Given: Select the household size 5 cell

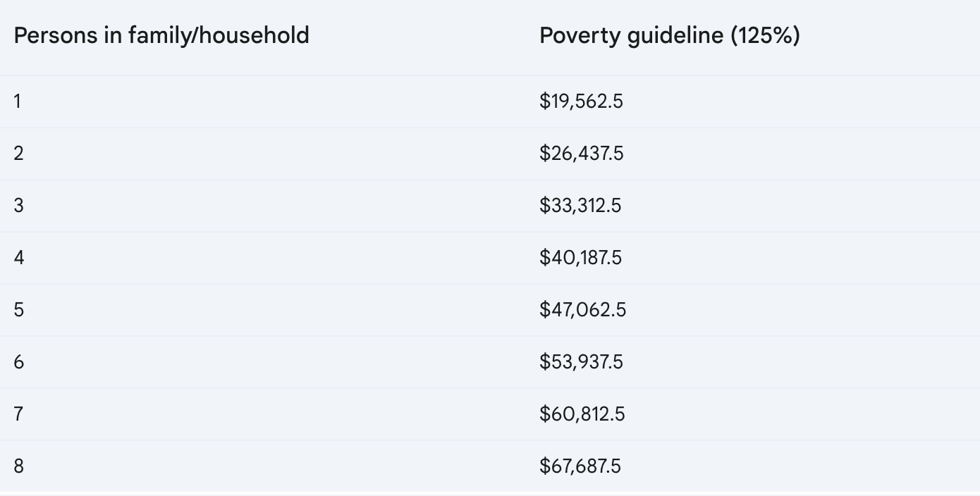Looking at the screenshot, I should coord(18,310).
